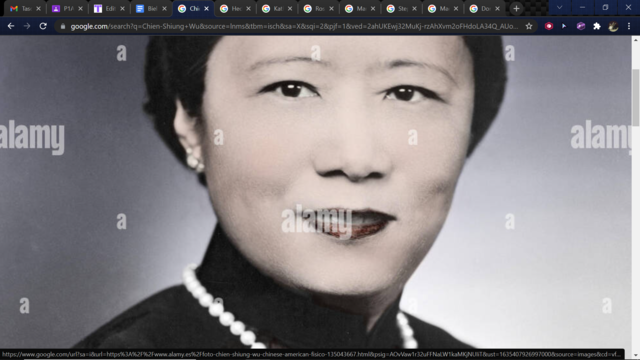This screenshot has width=640, height=360.
Task: Close the Ste tab
Action: (414, 9)
